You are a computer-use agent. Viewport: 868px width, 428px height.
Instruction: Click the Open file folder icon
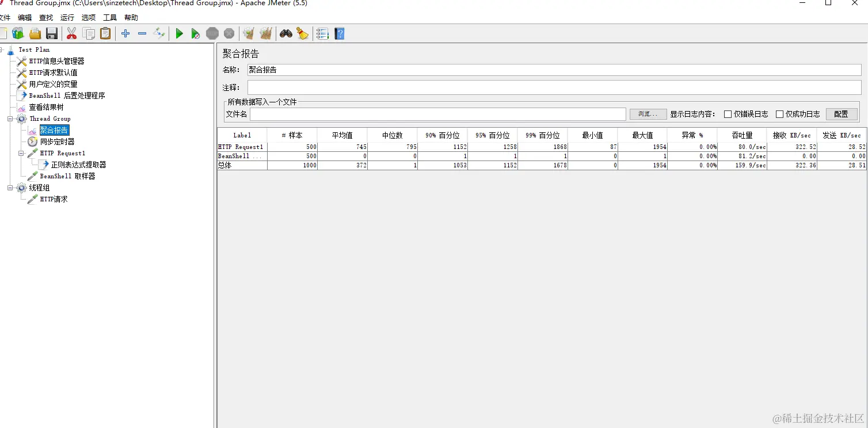point(35,34)
